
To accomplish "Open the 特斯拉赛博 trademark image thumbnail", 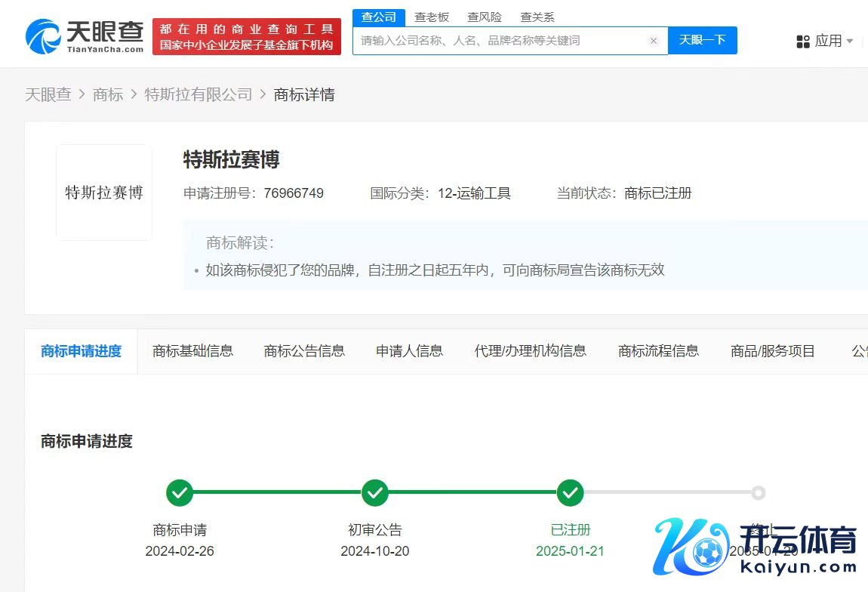I will 104,193.
